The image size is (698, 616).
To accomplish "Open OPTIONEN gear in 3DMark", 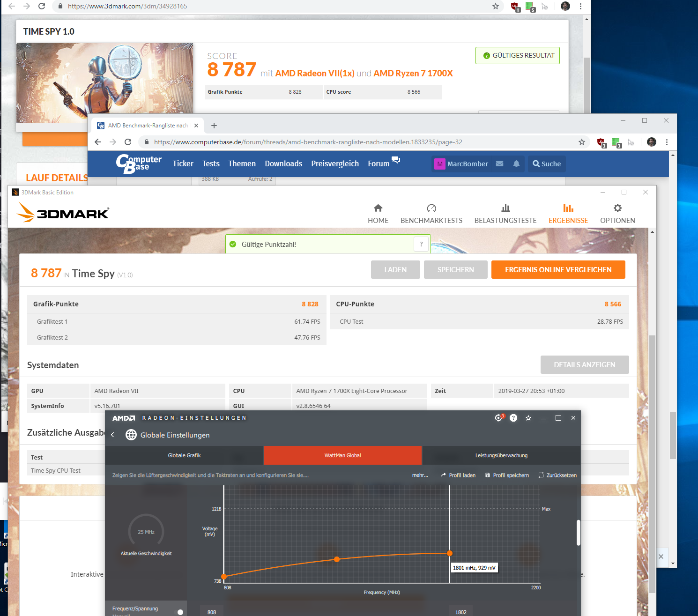I will [x=617, y=214].
